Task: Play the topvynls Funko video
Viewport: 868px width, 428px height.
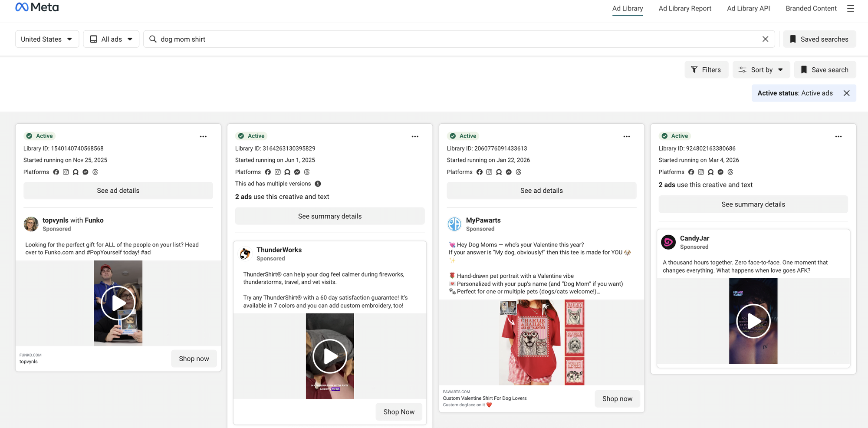Action: click(118, 303)
